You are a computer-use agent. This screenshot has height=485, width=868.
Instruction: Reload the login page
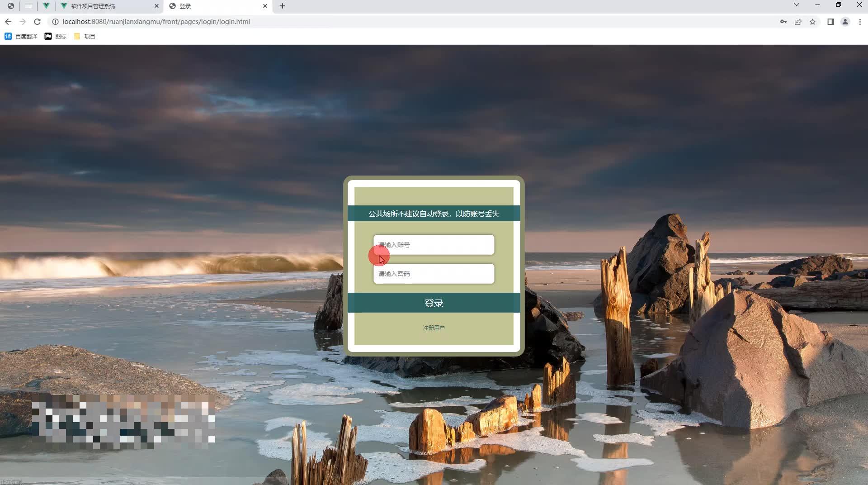tap(38, 21)
